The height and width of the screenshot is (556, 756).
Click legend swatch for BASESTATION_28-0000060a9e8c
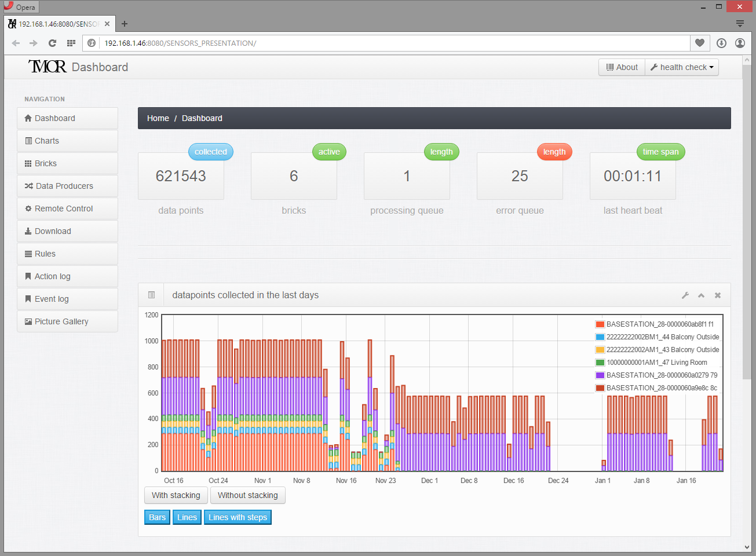tap(600, 388)
